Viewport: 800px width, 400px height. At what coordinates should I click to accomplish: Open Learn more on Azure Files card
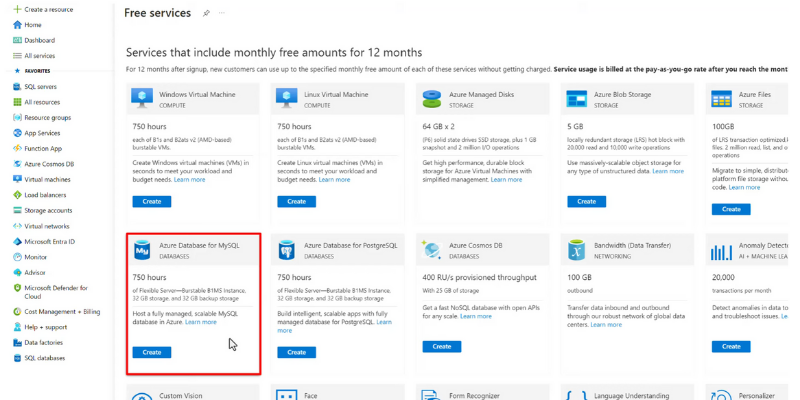[744, 188]
